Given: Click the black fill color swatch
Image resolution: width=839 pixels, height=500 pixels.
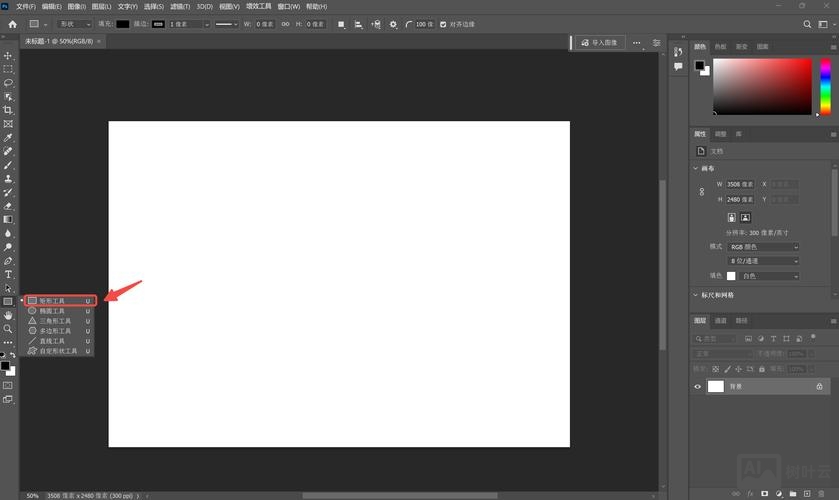Looking at the screenshot, I should pyautogui.click(x=123, y=23).
